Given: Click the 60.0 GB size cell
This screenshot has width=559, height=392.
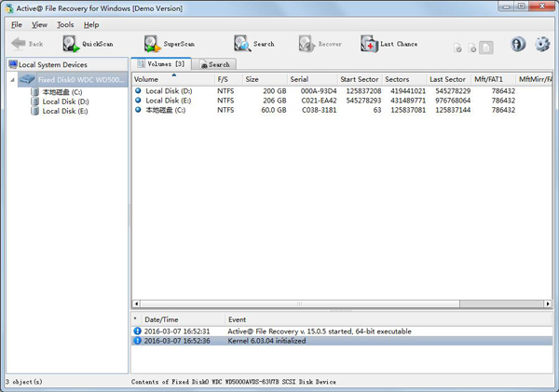Looking at the screenshot, I should 273,110.
